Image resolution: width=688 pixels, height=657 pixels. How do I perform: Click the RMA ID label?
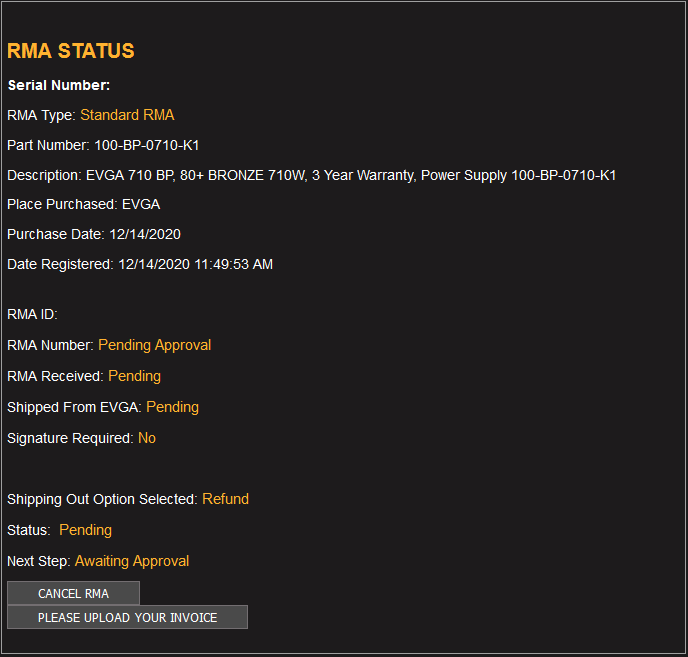[32, 315]
